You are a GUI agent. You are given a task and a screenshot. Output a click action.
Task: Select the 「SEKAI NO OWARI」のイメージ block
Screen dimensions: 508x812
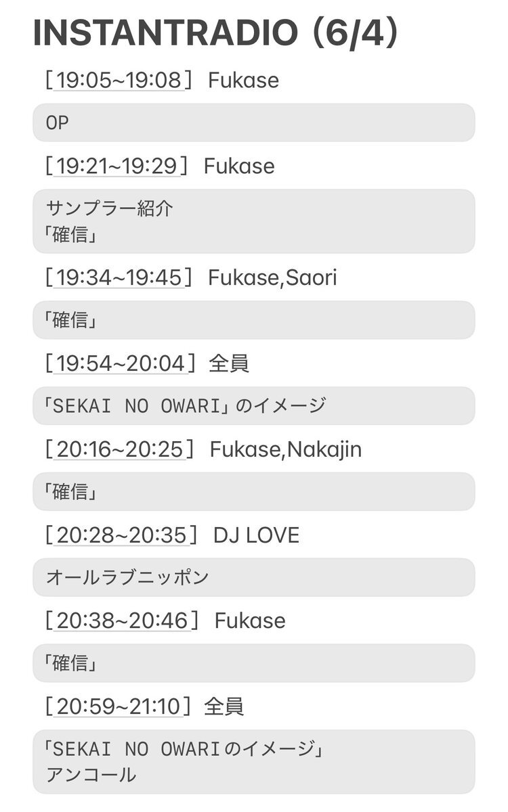254,405
